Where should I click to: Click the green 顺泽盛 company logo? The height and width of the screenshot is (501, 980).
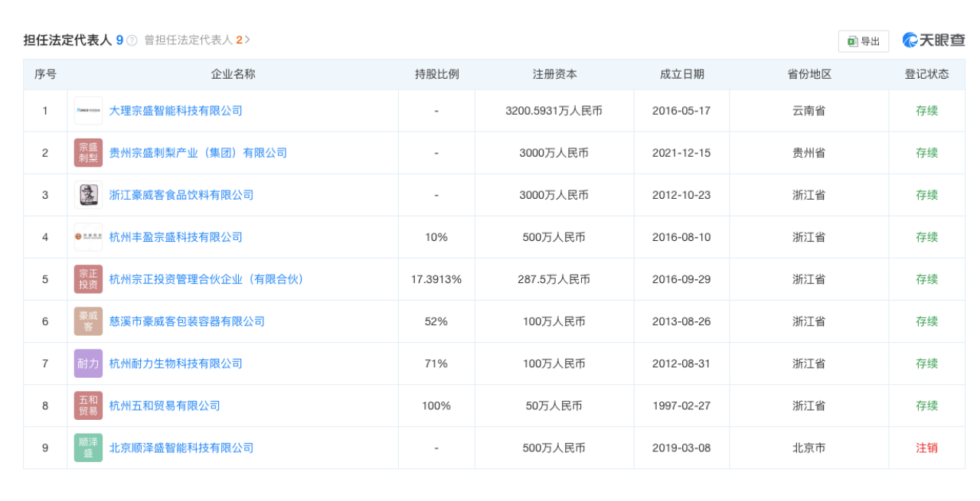point(88,447)
